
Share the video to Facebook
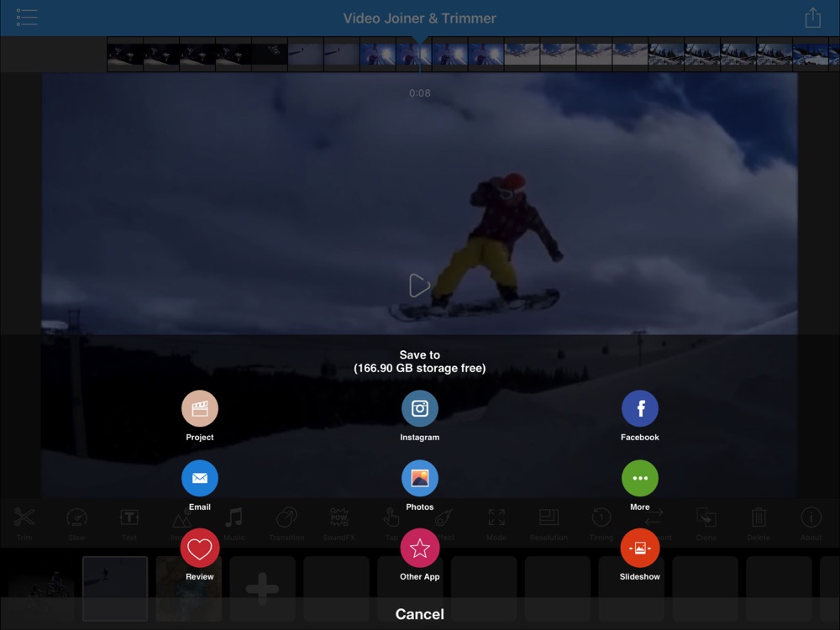(639, 409)
